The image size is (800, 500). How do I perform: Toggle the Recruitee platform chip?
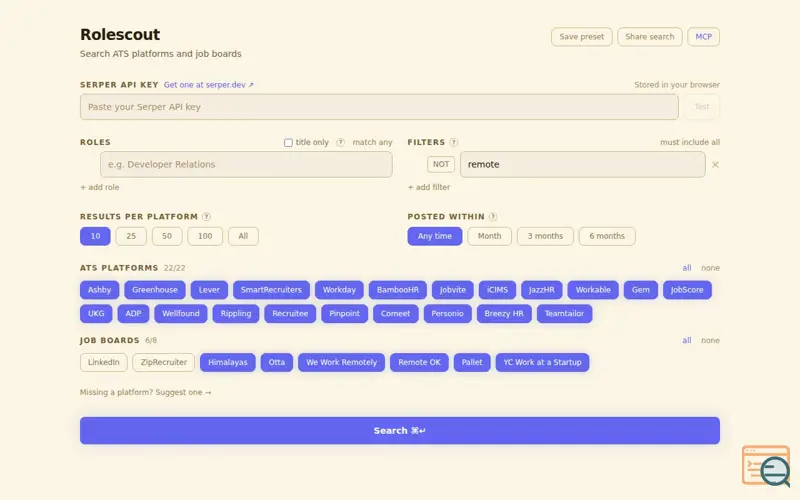coord(290,314)
